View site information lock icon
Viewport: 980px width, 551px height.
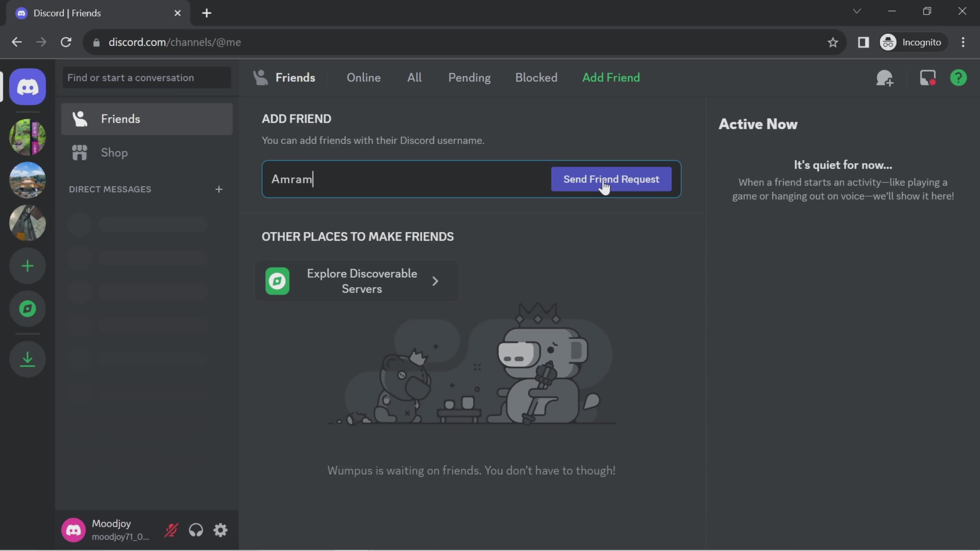click(x=96, y=42)
